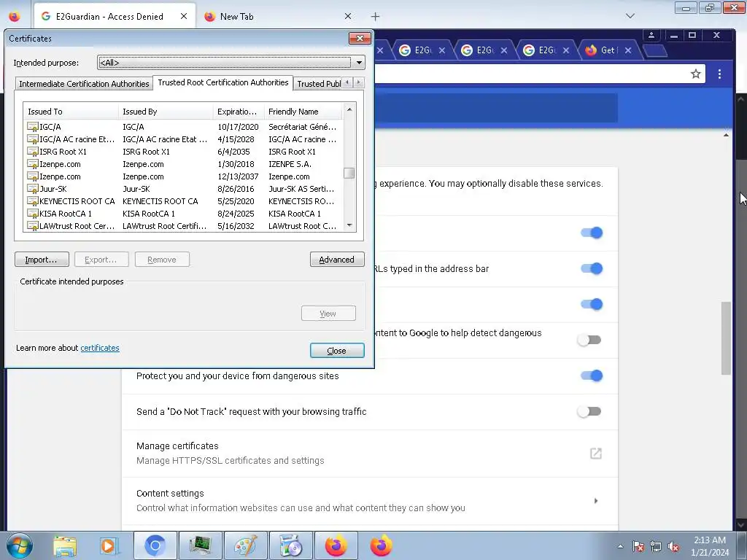Open the Firefox tab list chevron
The width and height of the screenshot is (747, 560).
(630, 16)
